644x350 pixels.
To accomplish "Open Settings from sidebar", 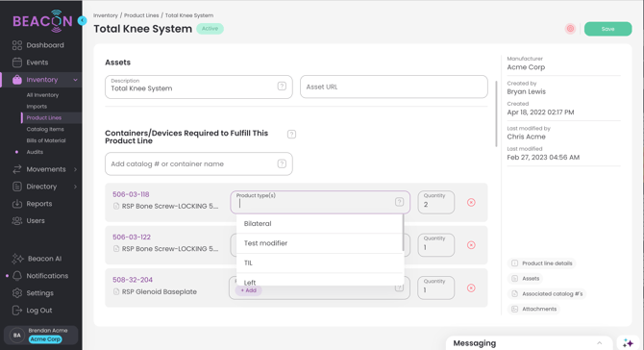I will coord(39,293).
